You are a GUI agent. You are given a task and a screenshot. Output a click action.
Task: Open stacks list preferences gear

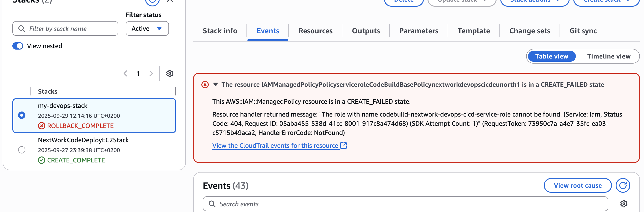tap(170, 73)
